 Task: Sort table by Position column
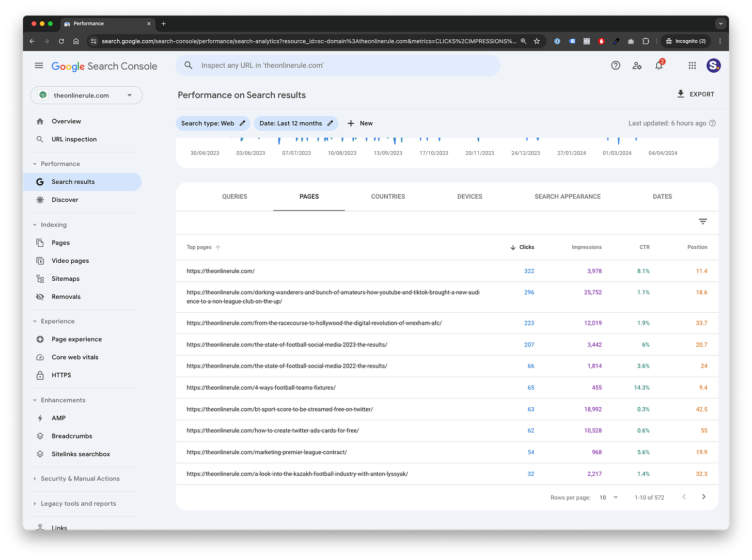(x=697, y=247)
